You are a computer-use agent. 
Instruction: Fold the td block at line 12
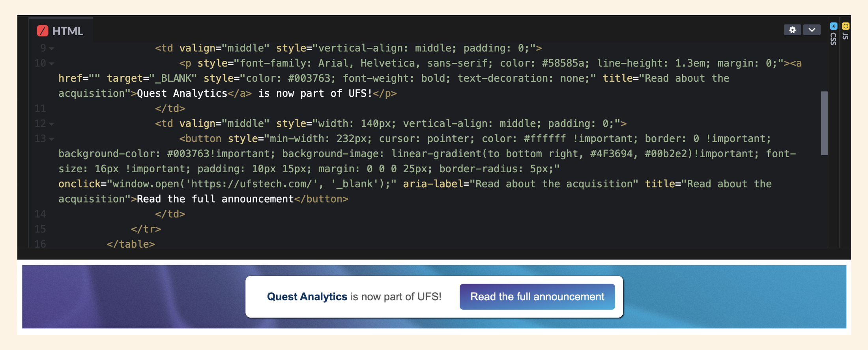coord(52,124)
